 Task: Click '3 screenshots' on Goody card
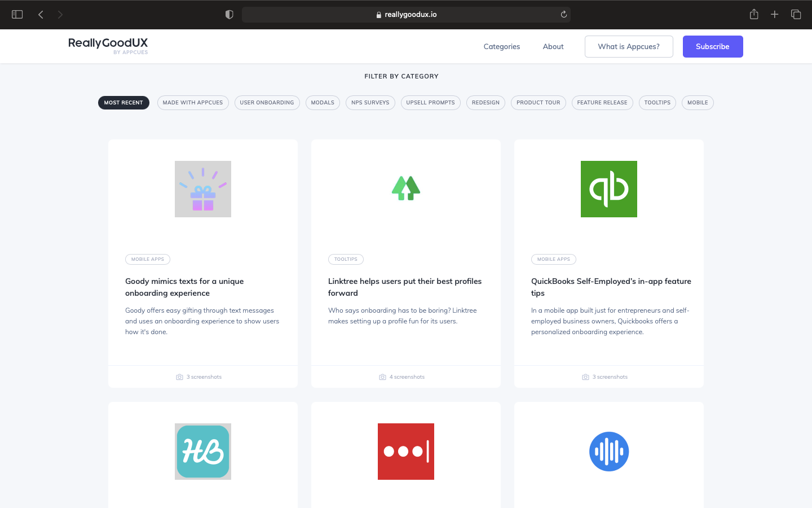coord(204,377)
